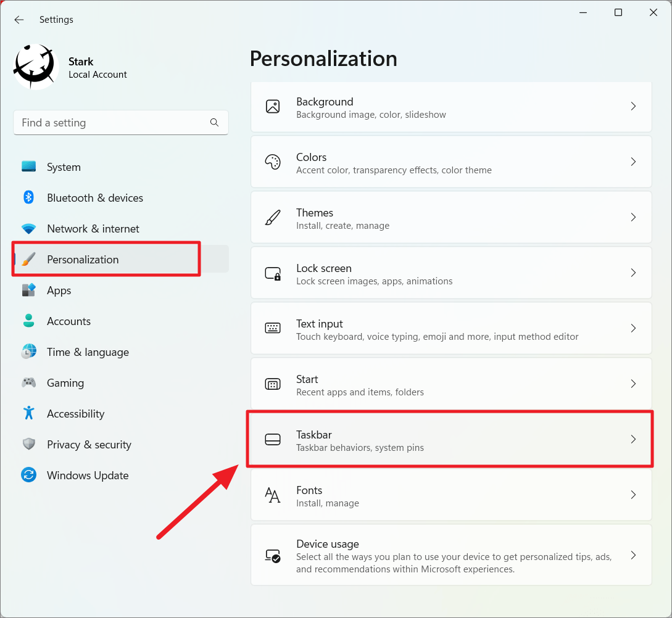The height and width of the screenshot is (618, 672).
Task: Click the Lock screen padlock icon
Action: click(x=273, y=273)
